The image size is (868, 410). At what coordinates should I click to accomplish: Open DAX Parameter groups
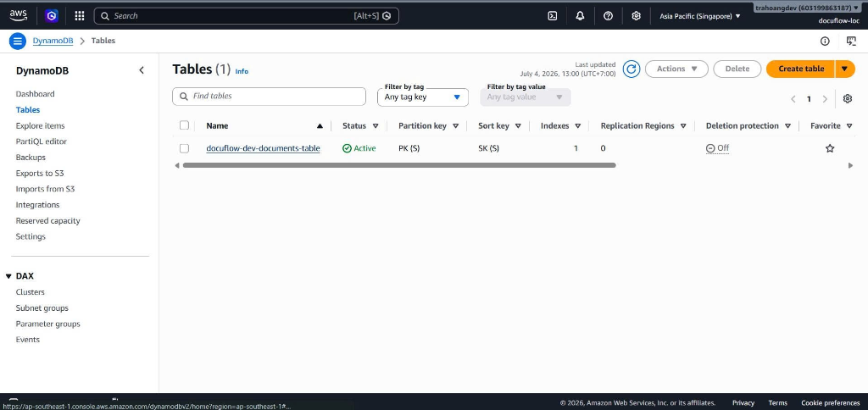pos(47,324)
